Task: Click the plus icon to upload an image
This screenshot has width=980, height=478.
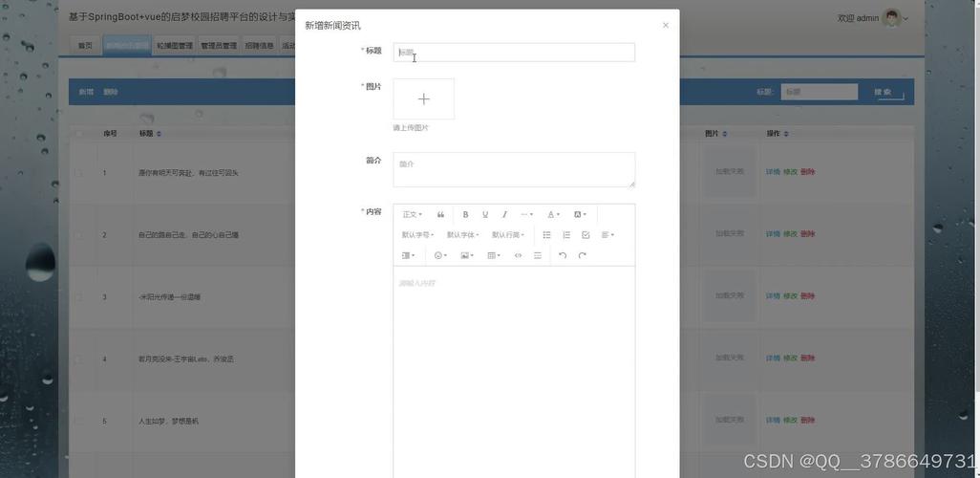Action: 424,98
